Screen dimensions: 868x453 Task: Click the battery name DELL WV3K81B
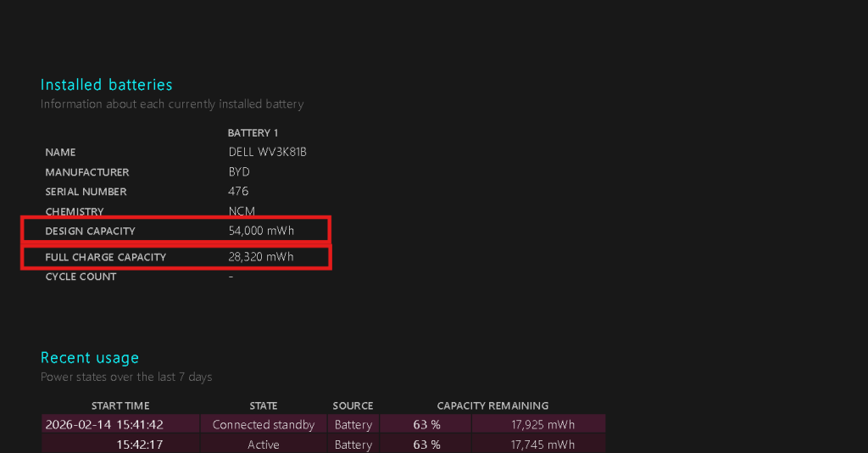click(x=267, y=153)
